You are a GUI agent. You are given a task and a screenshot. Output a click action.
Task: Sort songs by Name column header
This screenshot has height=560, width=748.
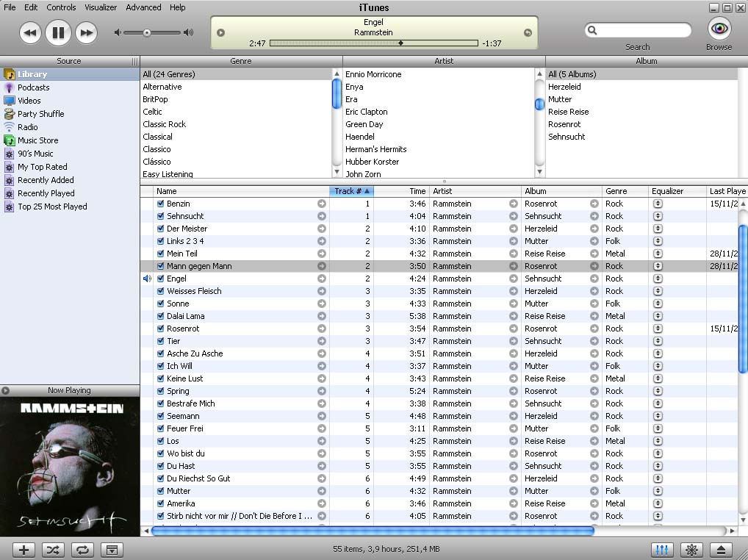coord(242,191)
